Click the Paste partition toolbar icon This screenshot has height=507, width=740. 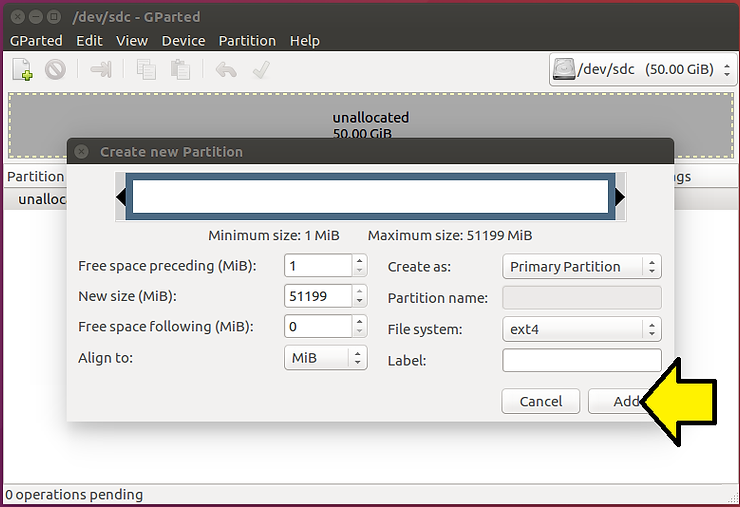pyautogui.click(x=180, y=70)
